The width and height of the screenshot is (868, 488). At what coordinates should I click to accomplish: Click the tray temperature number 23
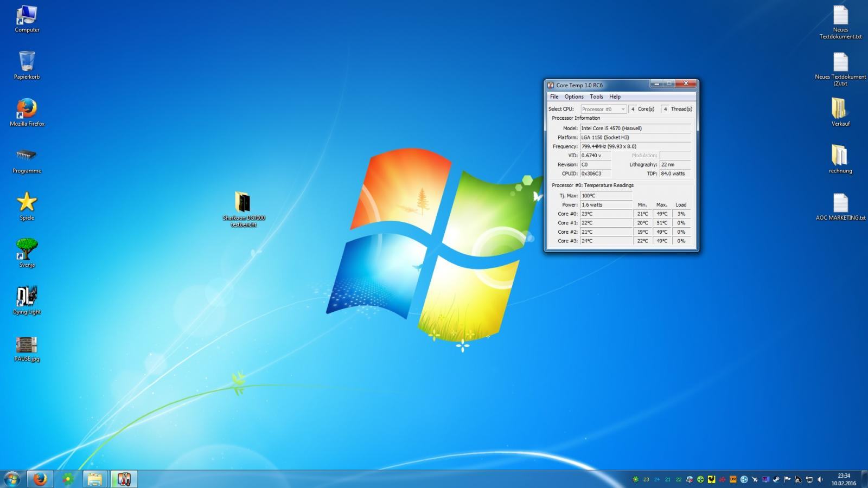[x=646, y=479]
